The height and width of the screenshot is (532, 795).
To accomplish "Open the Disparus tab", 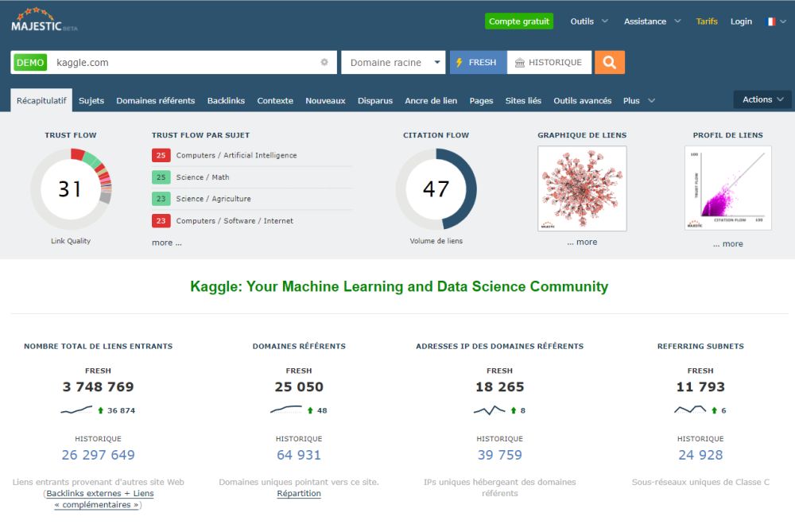I will (375, 100).
